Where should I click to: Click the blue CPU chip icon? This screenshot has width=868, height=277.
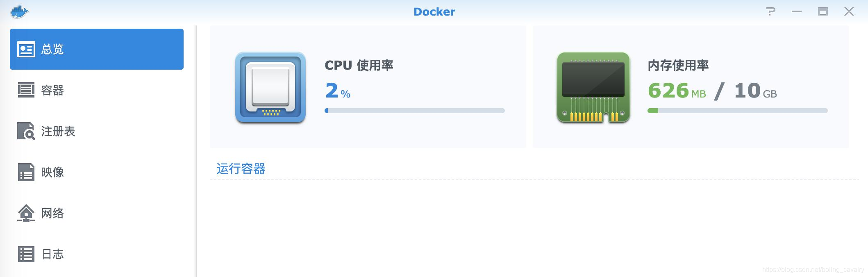[270, 87]
